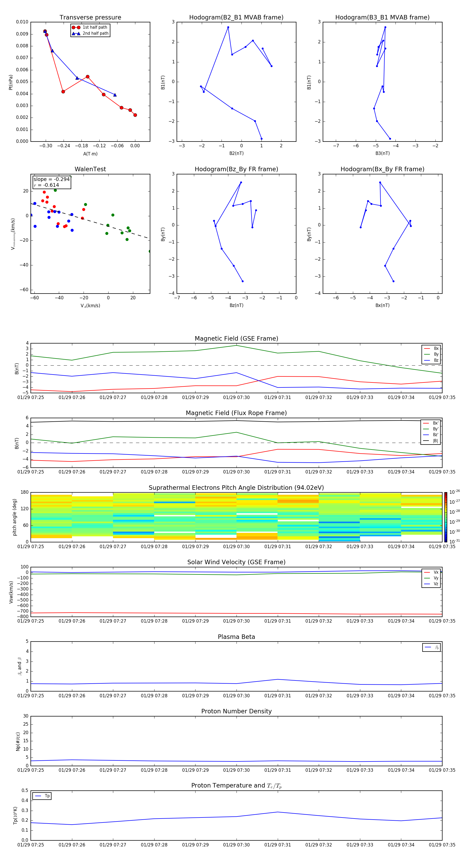Click the 'r = -0.614' annotation

(47, 185)
